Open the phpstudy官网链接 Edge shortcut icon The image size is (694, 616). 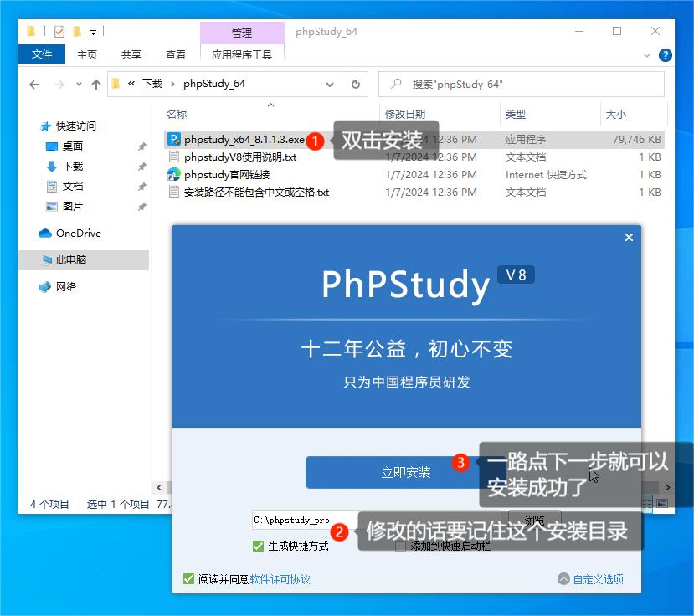pyautogui.click(x=174, y=174)
